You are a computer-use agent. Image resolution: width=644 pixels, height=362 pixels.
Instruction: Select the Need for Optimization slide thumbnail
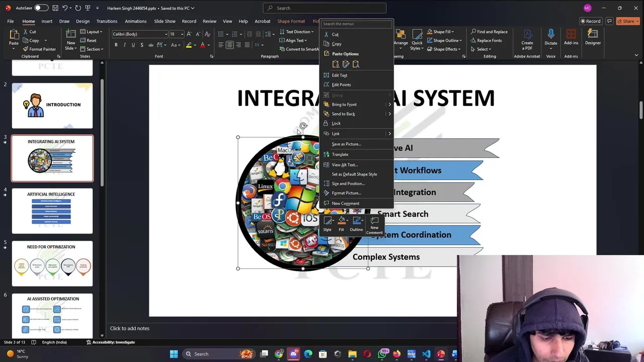(x=52, y=263)
